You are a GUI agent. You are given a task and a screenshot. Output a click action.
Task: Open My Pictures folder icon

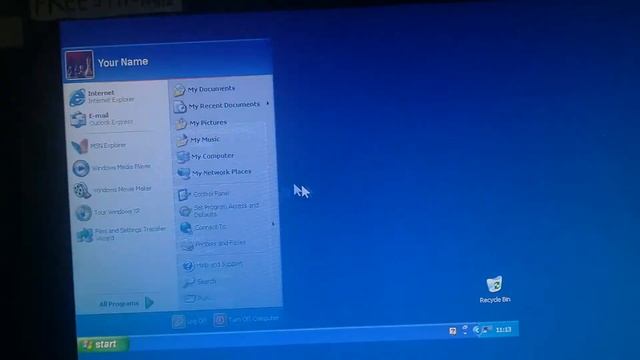181,123
